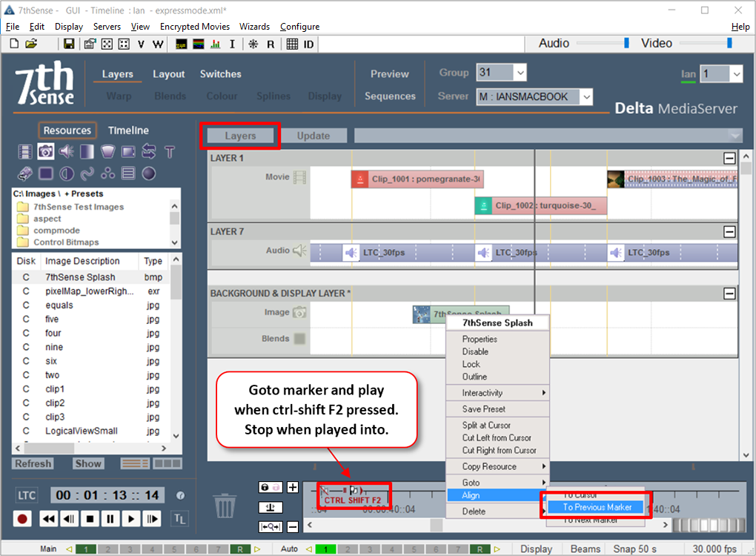Viewport: 756px width, 556px height.
Task: Click the trash bin icon
Action: (x=225, y=506)
